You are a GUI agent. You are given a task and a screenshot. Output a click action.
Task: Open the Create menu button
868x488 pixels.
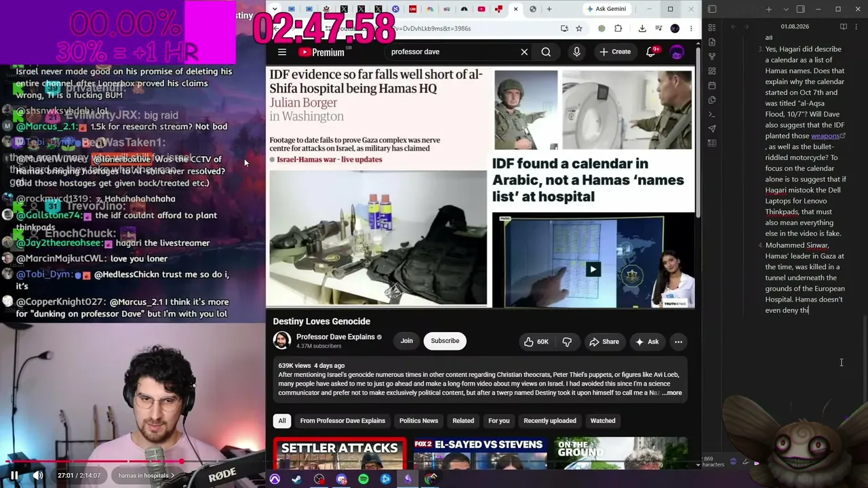pyautogui.click(x=615, y=52)
